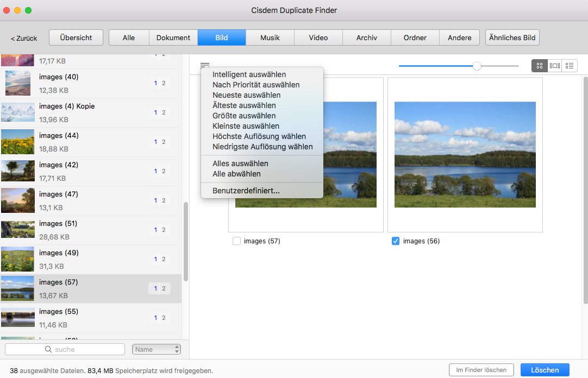This screenshot has width=588, height=378.
Task: Check the checkbox for images (57)
Action: pos(237,241)
